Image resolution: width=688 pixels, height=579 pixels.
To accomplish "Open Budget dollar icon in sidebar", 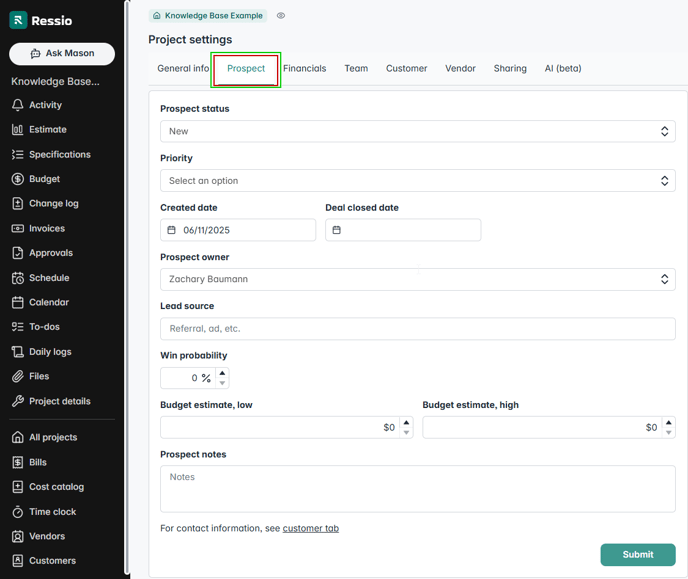I will (x=18, y=179).
